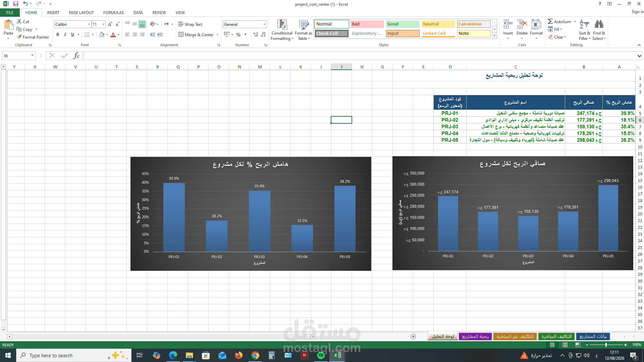644x362 pixels.
Task: Toggle Bottom Align vertical alignment
Action: point(142,24)
